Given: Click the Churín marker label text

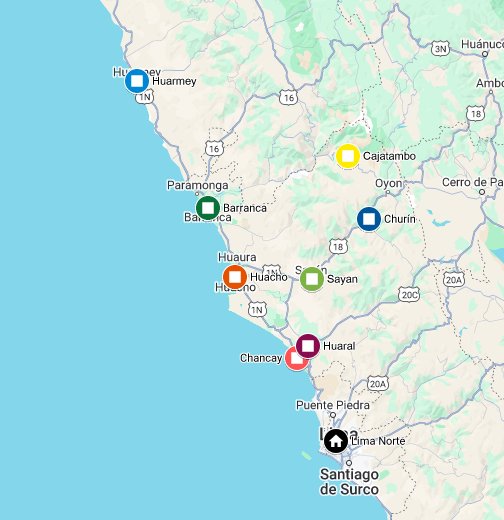Looking at the screenshot, I should [x=400, y=219].
